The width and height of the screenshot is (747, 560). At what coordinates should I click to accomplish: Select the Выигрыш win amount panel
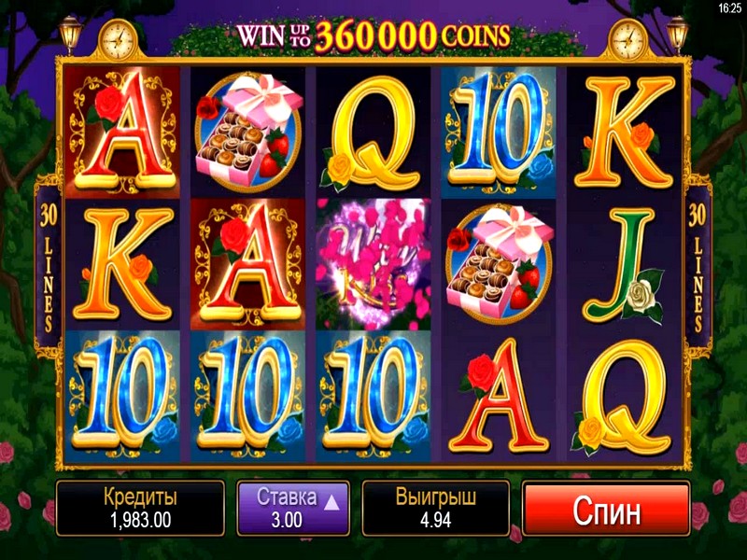[x=435, y=508]
